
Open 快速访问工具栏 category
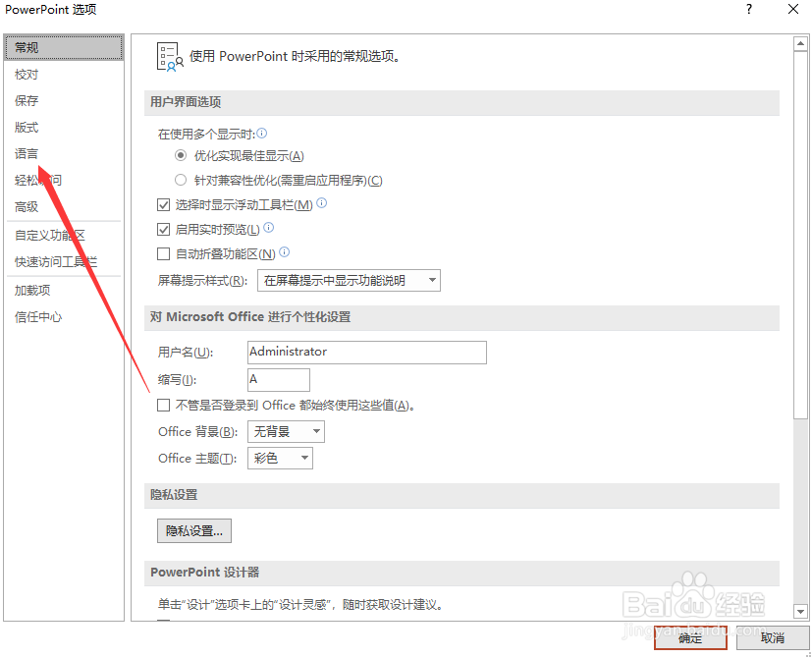click(x=64, y=261)
